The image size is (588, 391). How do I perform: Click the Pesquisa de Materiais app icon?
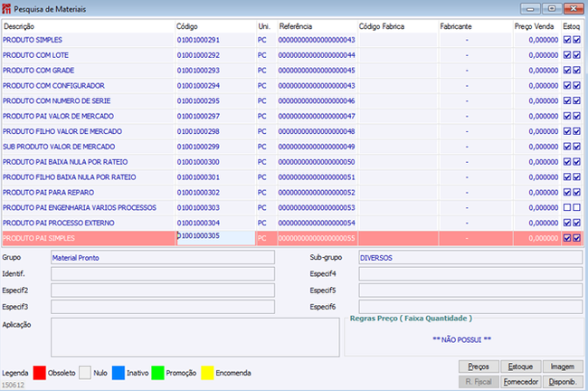click(6, 9)
